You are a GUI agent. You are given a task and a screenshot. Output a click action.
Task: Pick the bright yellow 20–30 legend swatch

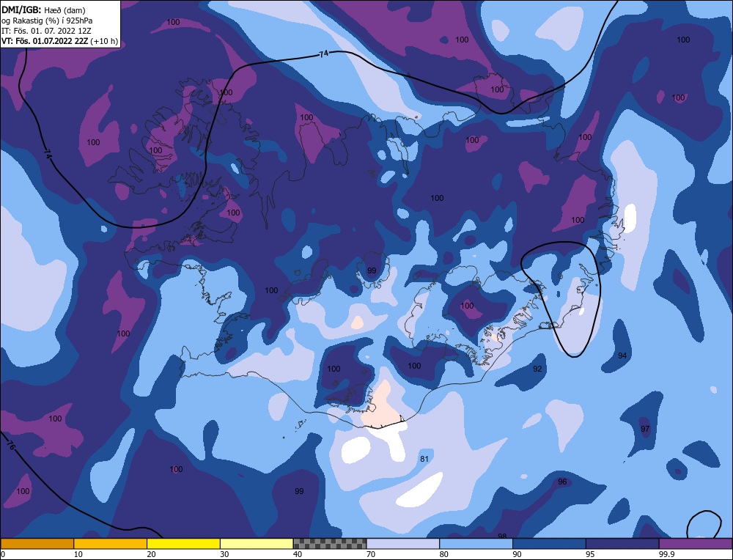[184, 544]
